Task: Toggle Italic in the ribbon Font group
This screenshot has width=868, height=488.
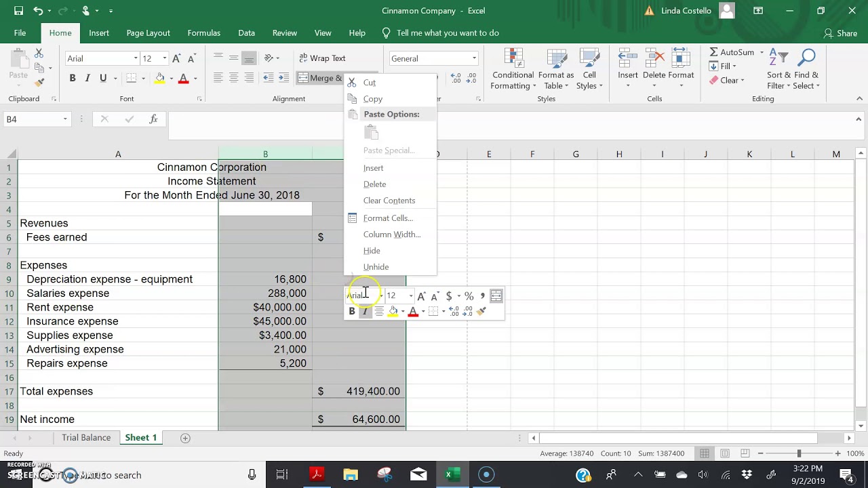Action: [x=87, y=79]
